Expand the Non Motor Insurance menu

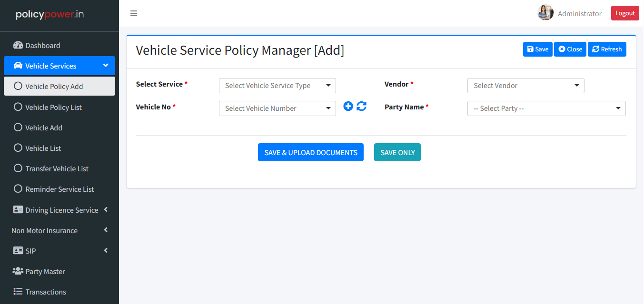click(59, 231)
